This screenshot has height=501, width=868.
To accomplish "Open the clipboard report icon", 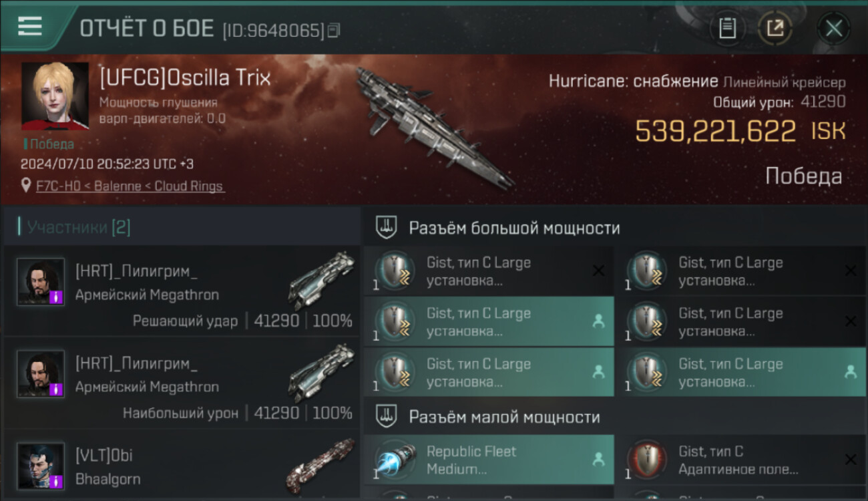I will click(x=727, y=28).
